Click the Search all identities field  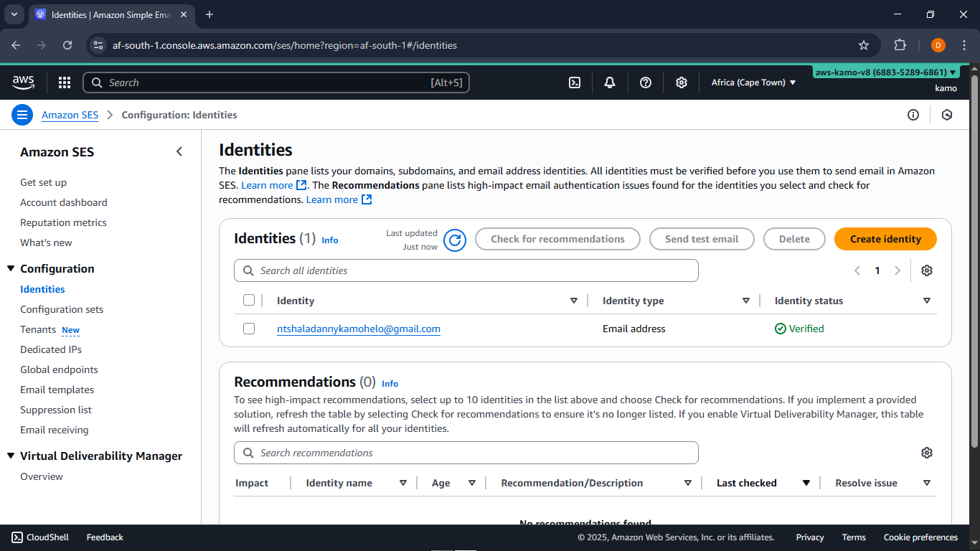click(x=466, y=270)
